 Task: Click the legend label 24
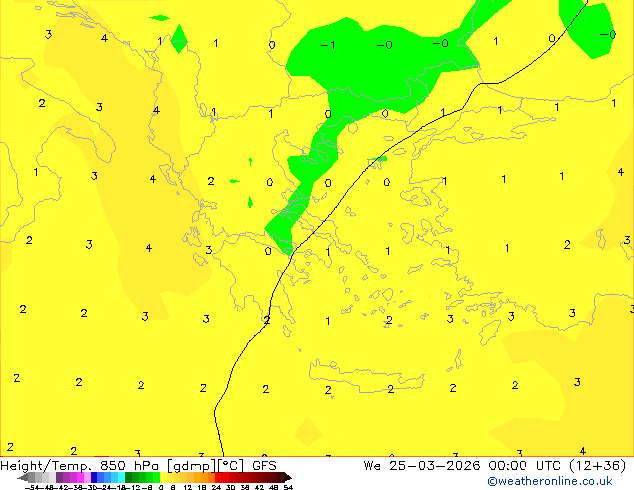(216, 488)
